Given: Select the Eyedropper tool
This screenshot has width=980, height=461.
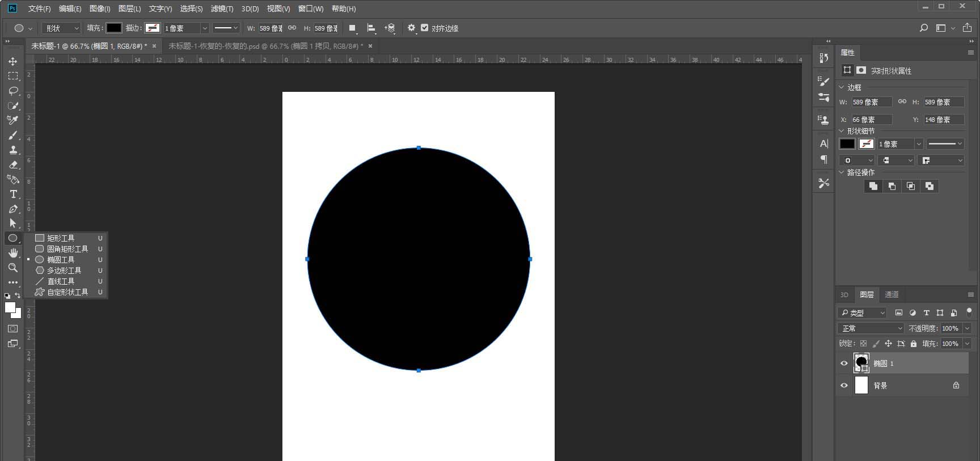Looking at the screenshot, I should [x=12, y=120].
